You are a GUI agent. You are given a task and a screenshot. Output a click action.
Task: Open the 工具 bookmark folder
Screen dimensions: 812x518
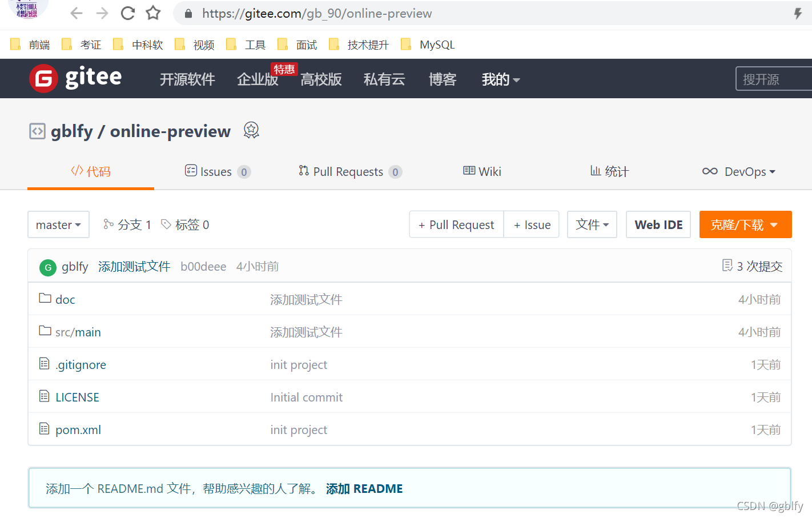pyautogui.click(x=246, y=45)
